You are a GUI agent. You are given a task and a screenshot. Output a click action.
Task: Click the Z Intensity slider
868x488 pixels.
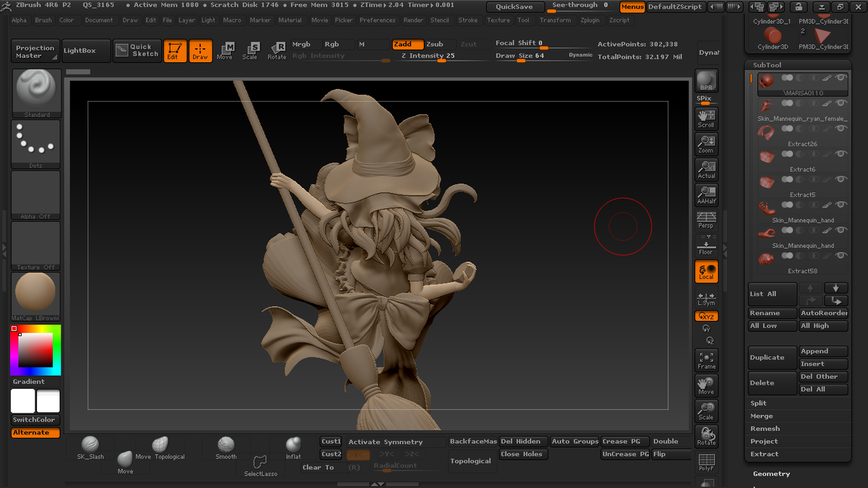441,56
